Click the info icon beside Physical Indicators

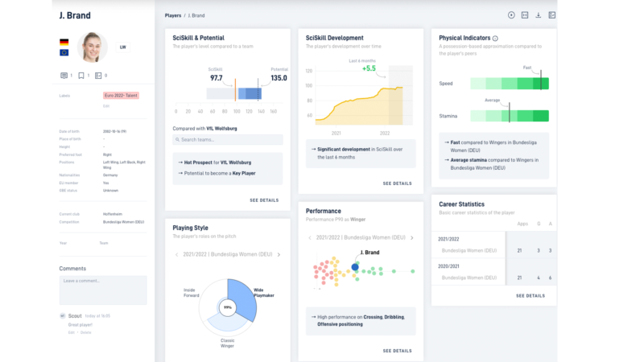click(495, 38)
